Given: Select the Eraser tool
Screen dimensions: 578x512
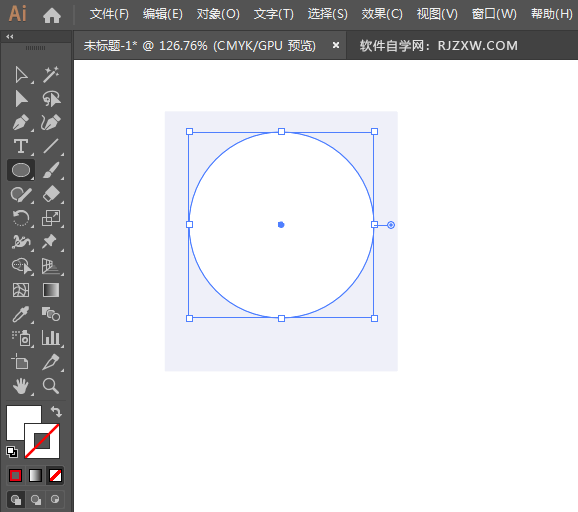Looking at the screenshot, I should pos(51,194).
